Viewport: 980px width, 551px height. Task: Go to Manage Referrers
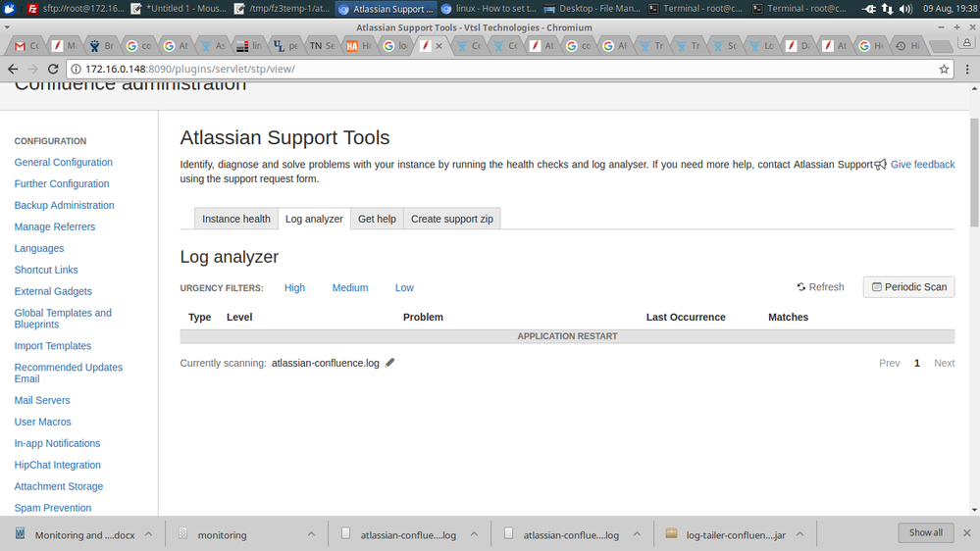[x=55, y=226]
